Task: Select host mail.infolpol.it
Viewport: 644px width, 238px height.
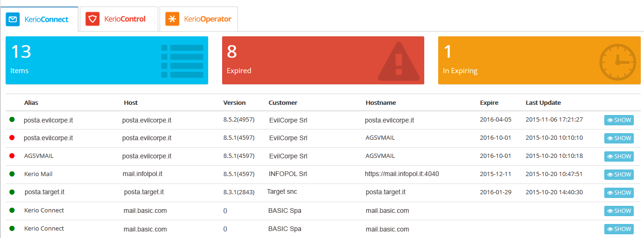Action: tap(142, 174)
